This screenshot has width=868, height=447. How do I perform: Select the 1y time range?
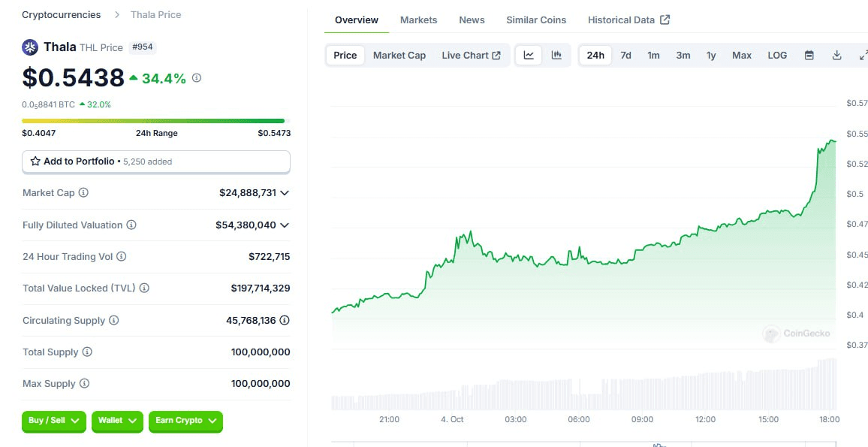711,56
